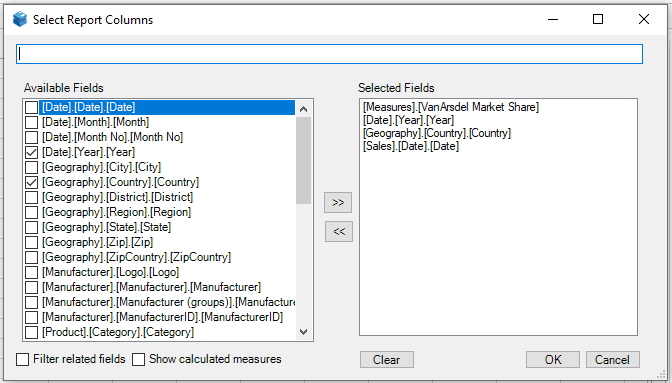Maximize the Select Report Columns window

click(598, 19)
